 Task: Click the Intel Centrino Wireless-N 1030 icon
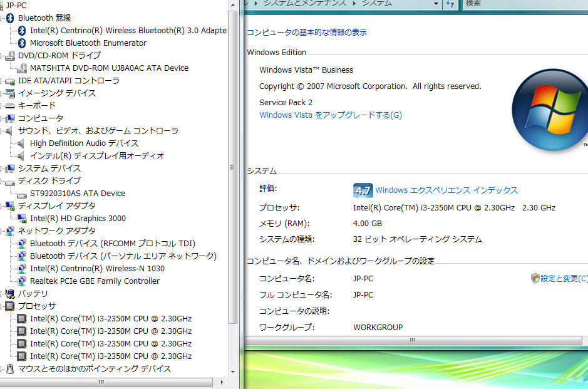tap(22, 269)
